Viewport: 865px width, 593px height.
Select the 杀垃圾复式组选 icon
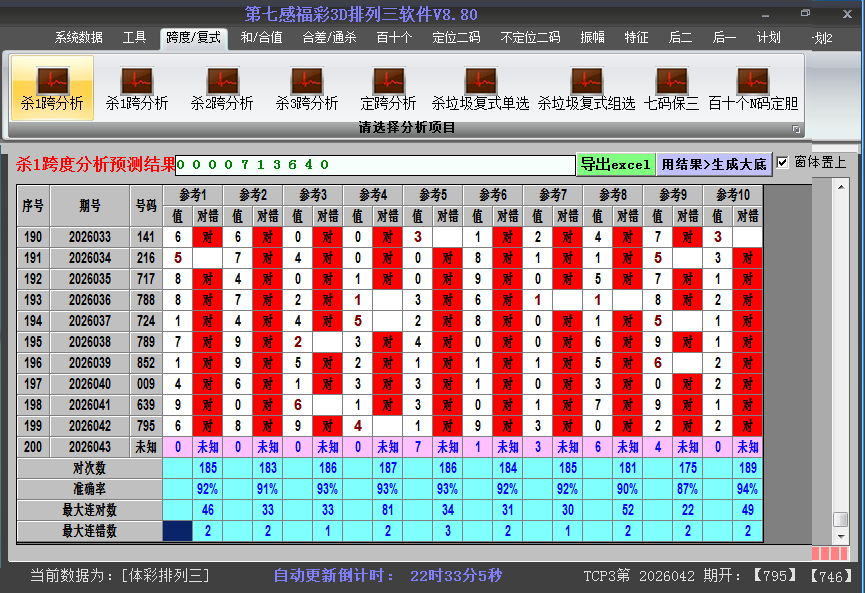(586, 87)
